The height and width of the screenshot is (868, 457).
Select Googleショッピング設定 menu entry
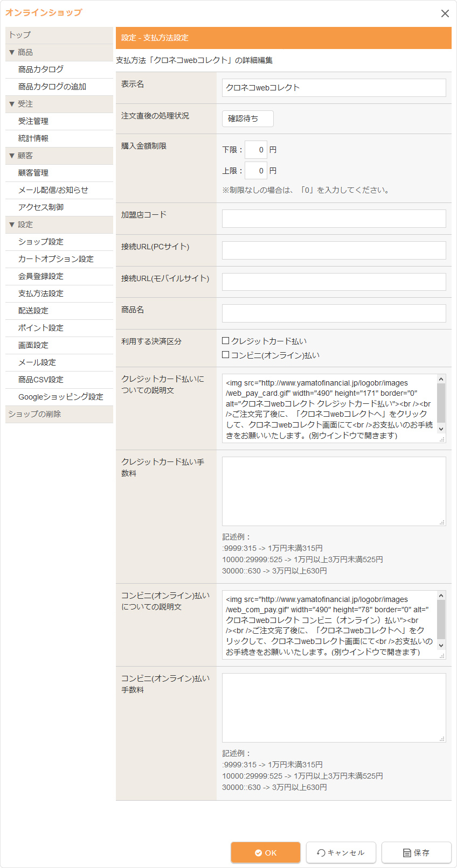[x=60, y=397]
